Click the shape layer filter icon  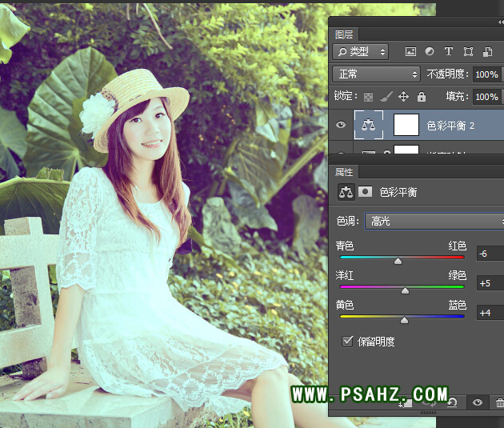(x=467, y=52)
